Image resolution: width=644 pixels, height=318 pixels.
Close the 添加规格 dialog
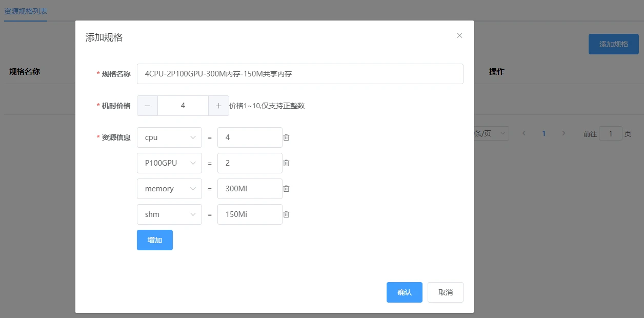459,35
